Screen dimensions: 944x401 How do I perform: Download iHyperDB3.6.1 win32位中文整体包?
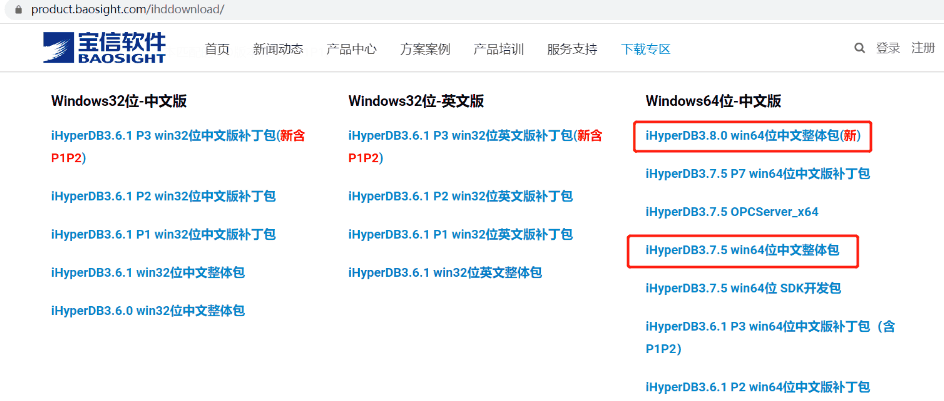148,273
